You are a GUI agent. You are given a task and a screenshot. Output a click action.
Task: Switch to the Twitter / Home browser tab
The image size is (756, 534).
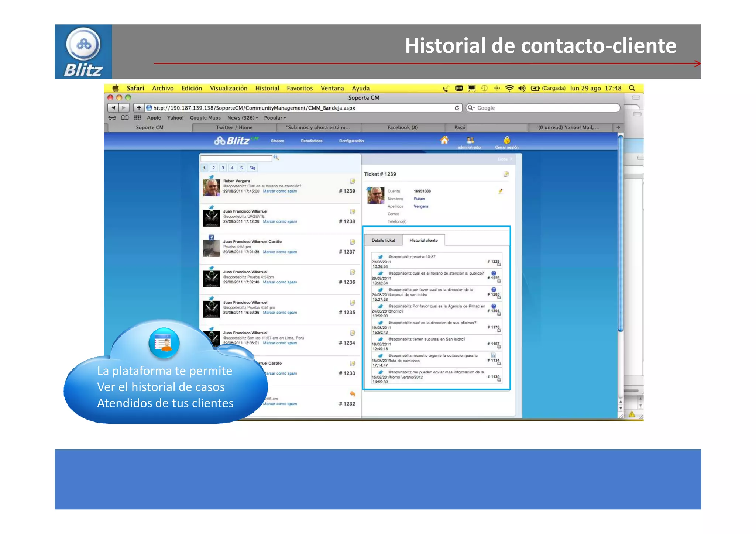tap(234, 127)
